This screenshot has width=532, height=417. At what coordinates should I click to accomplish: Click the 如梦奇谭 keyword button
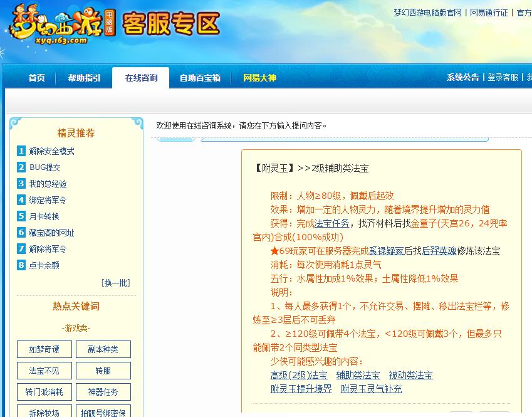pos(44,349)
